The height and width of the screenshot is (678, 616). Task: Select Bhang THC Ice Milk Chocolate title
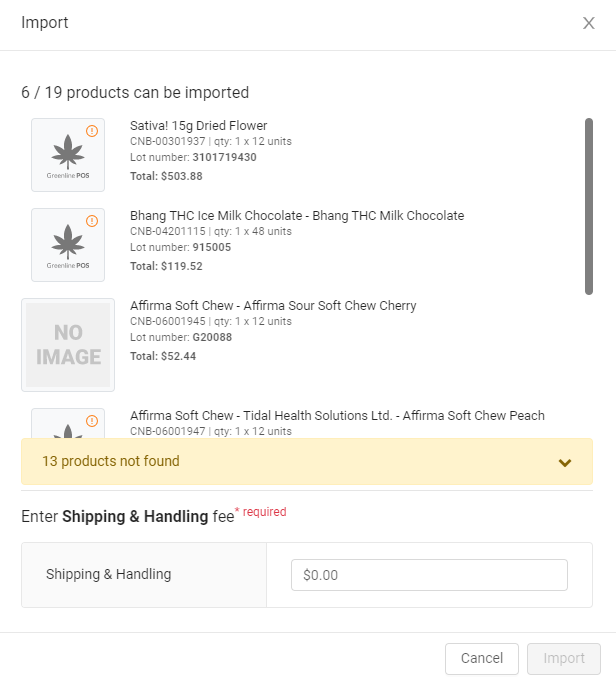coord(297,216)
